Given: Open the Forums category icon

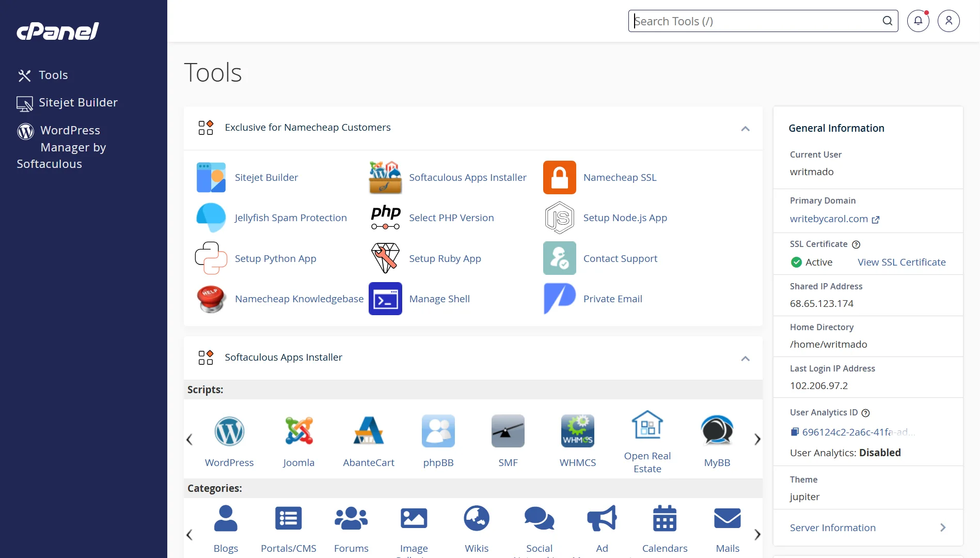Looking at the screenshot, I should (x=351, y=518).
